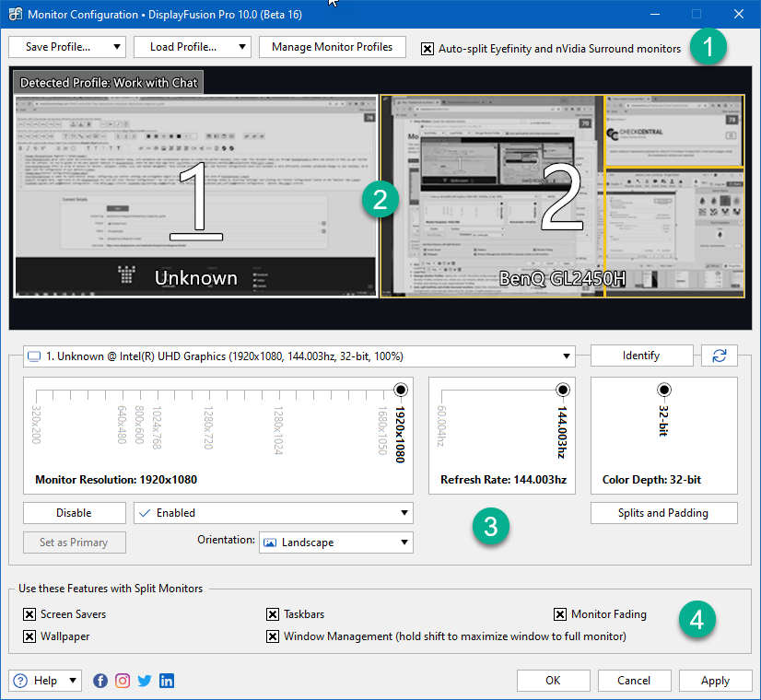Select the top-right split of monitor 2
Viewport: 761px width, 700px height.
[x=674, y=131]
